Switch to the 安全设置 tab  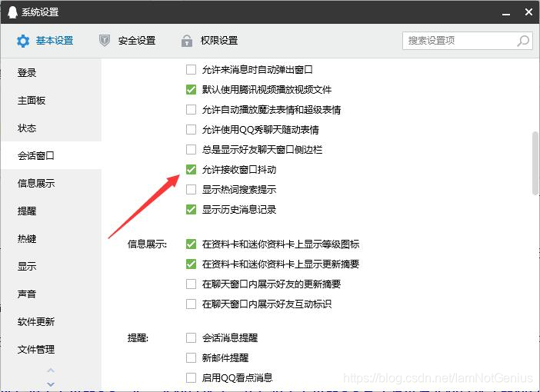coord(127,41)
